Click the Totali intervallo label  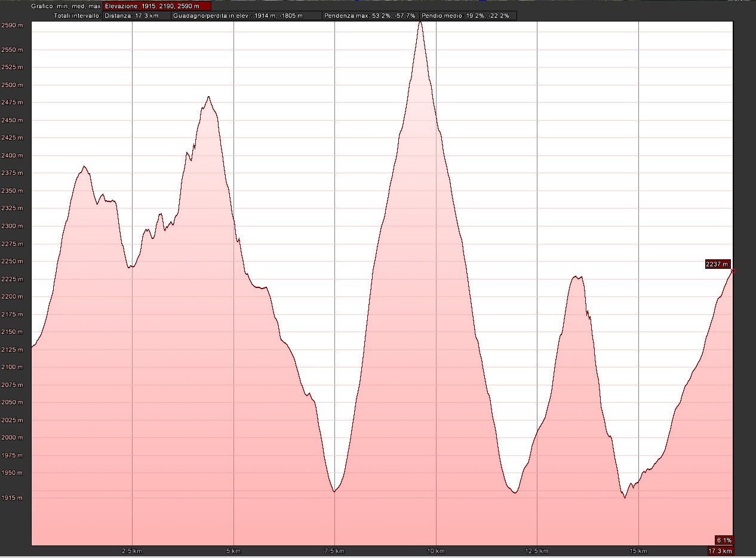[x=78, y=16]
